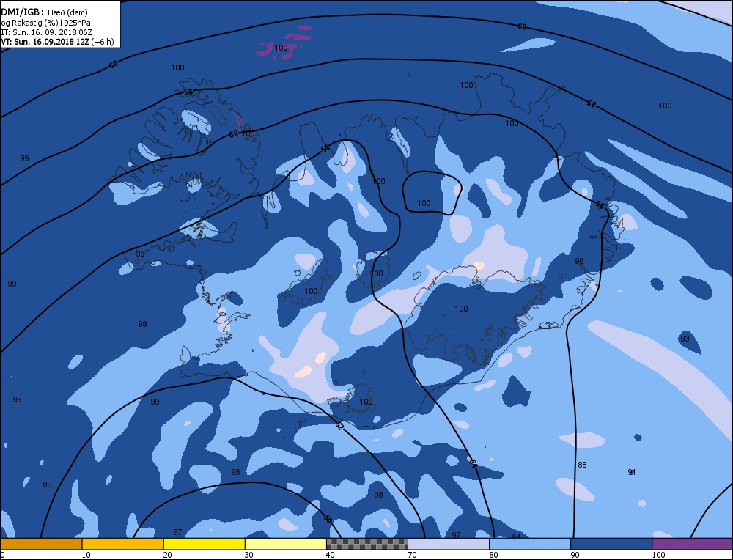This screenshot has height=560, width=733.
Task: Select the bright yellow 20–30 legend swatch
Action: point(204,544)
